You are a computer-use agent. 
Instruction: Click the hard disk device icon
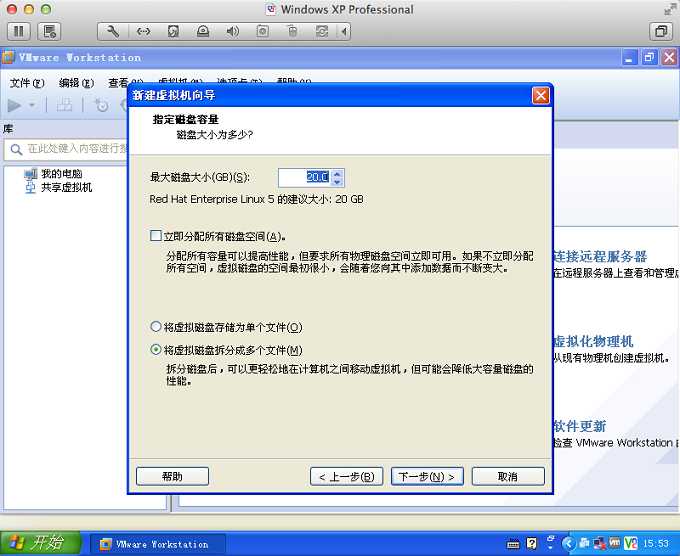coord(173,31)
